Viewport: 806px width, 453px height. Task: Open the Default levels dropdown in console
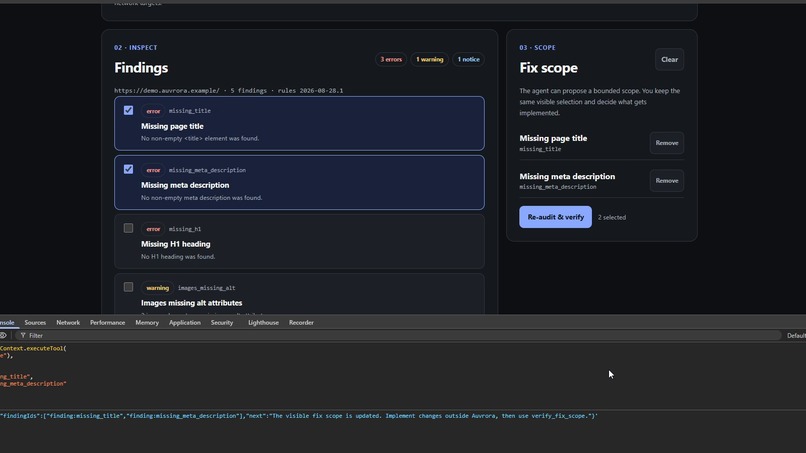coord(796,335)
